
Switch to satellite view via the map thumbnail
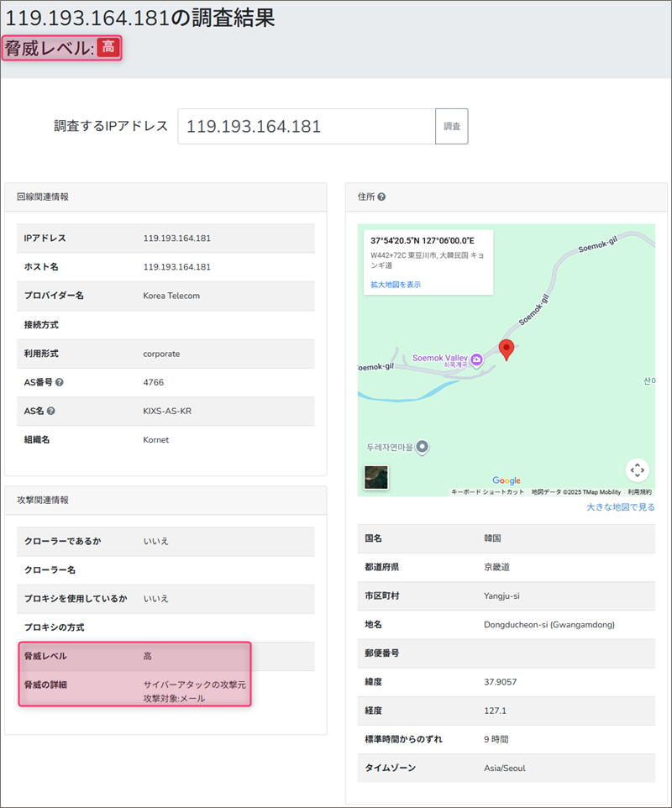pos(375,476)
